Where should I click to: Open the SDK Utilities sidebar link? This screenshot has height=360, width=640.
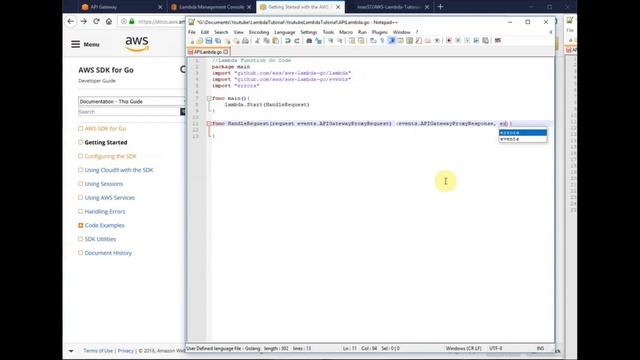pyautogui.click(x=100, y=239)
